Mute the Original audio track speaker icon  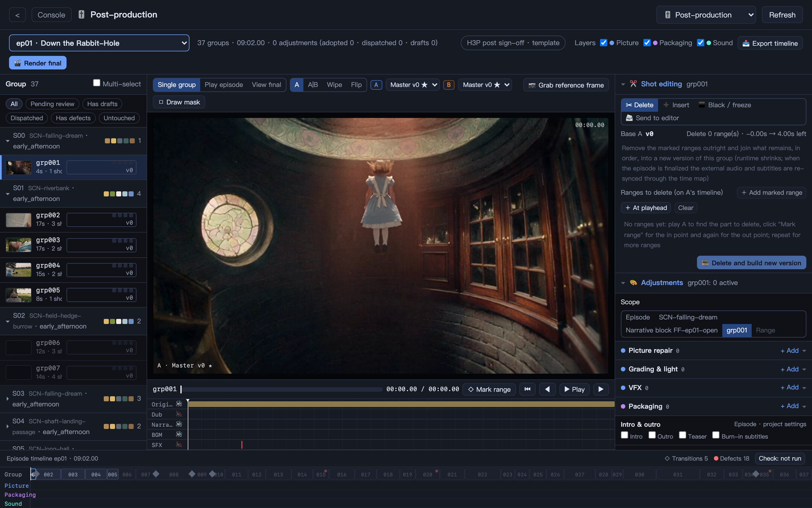(179, 404)
